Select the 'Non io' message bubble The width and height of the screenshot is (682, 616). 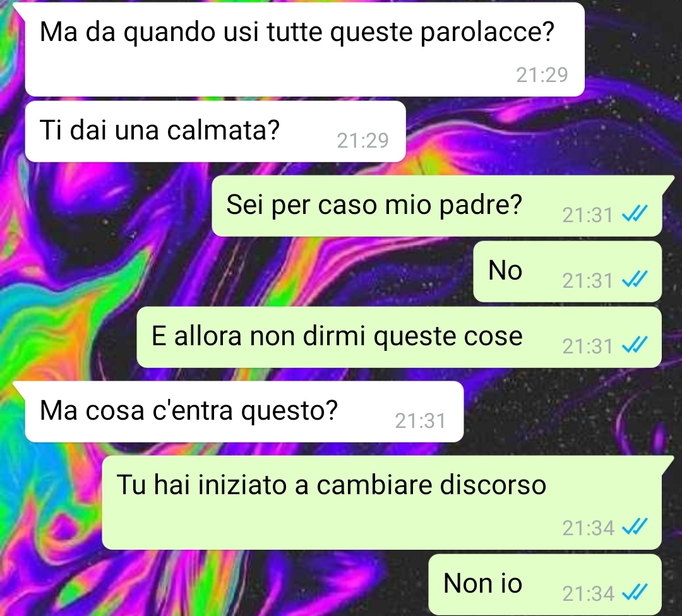pos(545,584)
